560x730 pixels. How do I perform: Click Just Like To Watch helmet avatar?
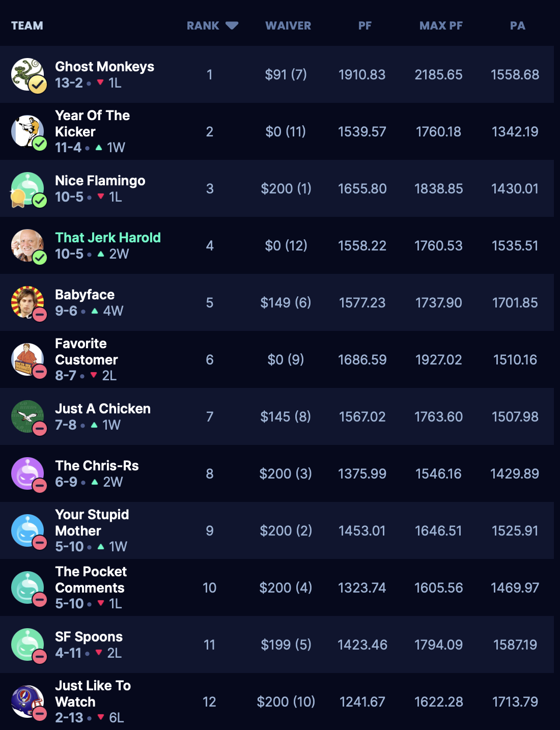click(27, 701)
